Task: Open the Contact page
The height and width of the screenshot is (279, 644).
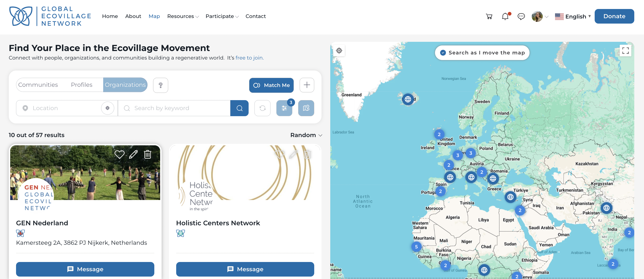Action: coord(255,16)
